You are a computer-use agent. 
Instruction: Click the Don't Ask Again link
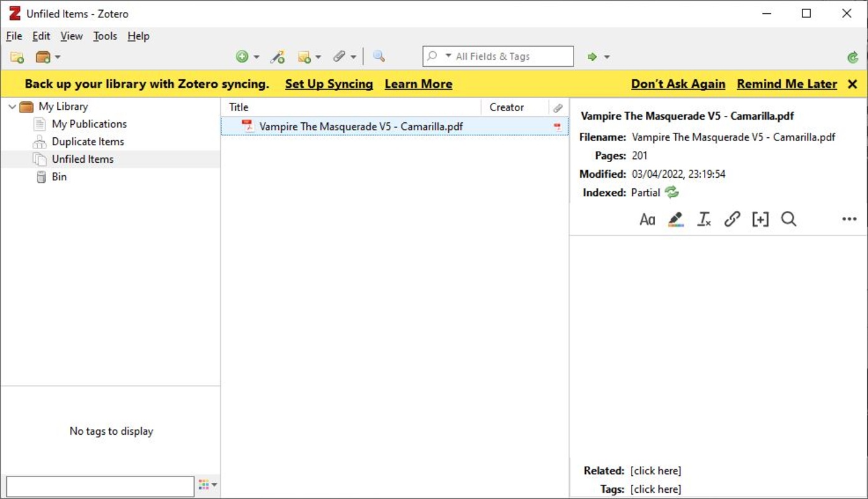pyautogui.click(x=678, y=84)
